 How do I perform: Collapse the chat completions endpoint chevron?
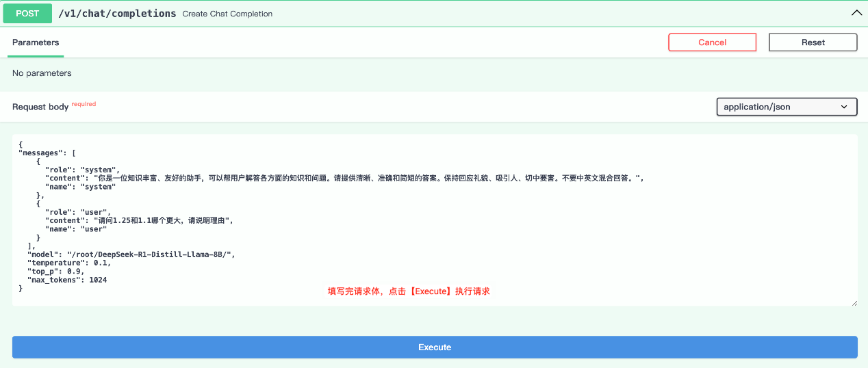(856, 13)
